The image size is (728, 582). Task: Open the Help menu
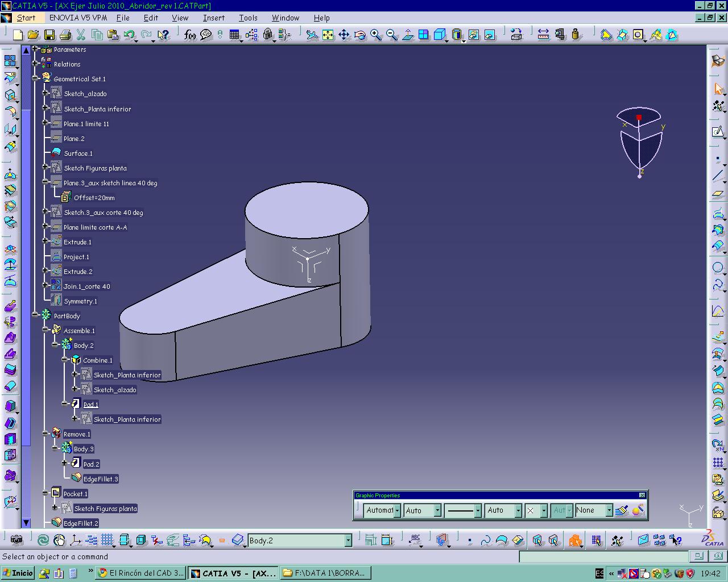(x=321, y=18)
